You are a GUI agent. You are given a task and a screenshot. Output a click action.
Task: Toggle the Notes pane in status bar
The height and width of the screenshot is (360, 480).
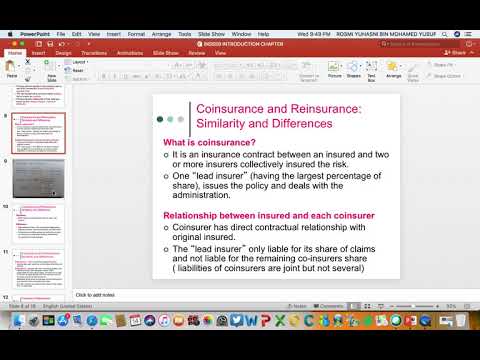(297, 306)
